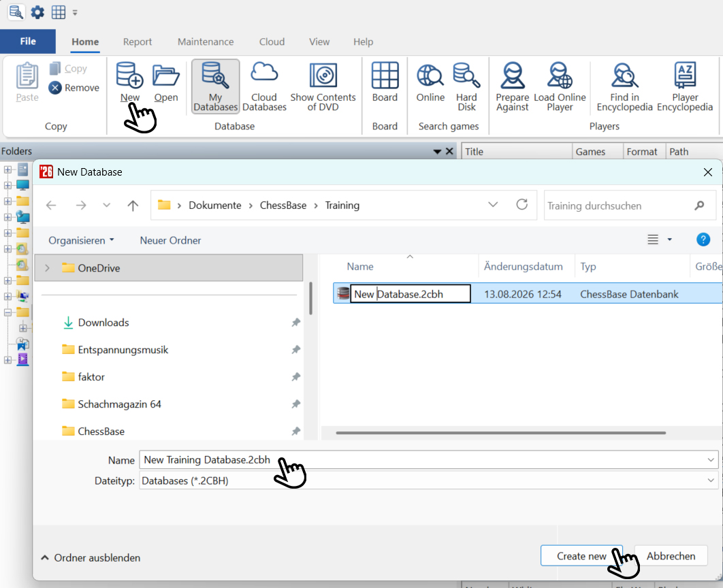Refresh the Training folder listing
Image resolution: width=723 pixels, height=588 pixels.
[x=521, y=204]
